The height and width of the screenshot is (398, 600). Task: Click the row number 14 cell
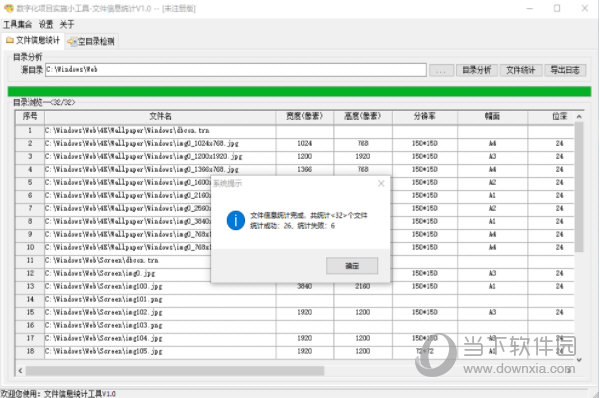point(30,300)
